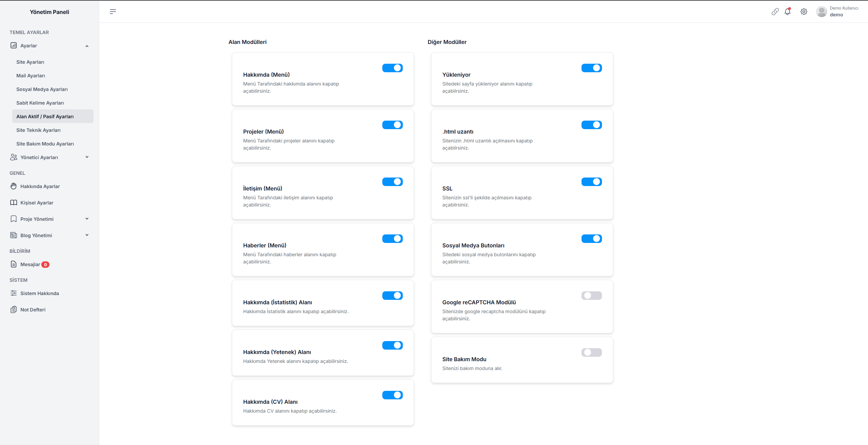This screenshot has width=868, height=445.
Task: Open Site Teknik Ayarları link
Action: (x=39, y=130)
